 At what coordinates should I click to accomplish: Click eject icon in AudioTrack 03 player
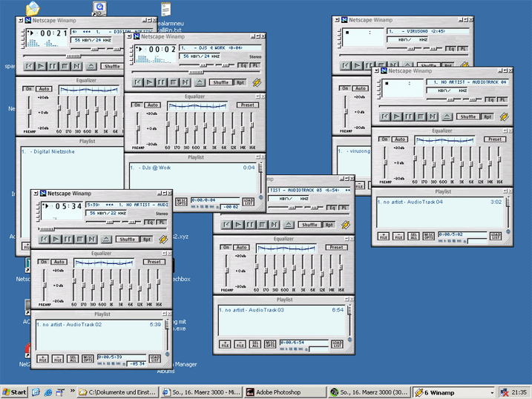(289, 225)
